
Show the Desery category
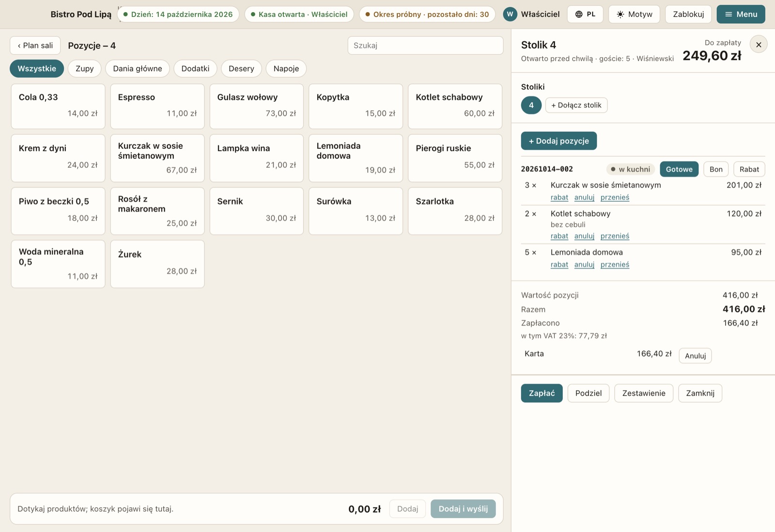point(241,68)
